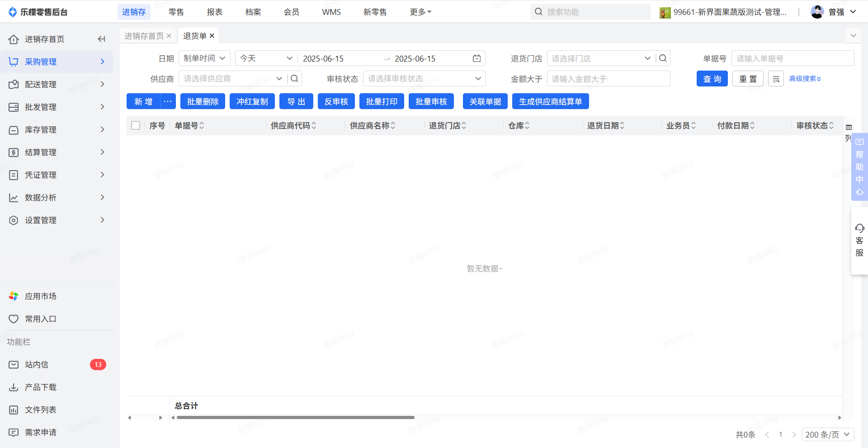Sort by 仓库 column
This screenshot has height=448, width=868.
pyautogui.click(x=527, y=125)
